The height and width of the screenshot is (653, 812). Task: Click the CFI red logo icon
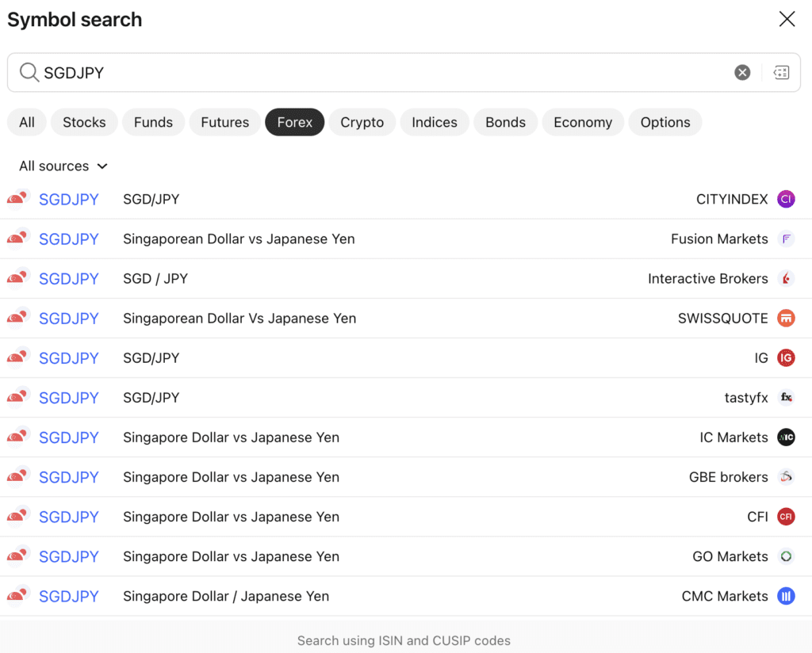[786, 517]
